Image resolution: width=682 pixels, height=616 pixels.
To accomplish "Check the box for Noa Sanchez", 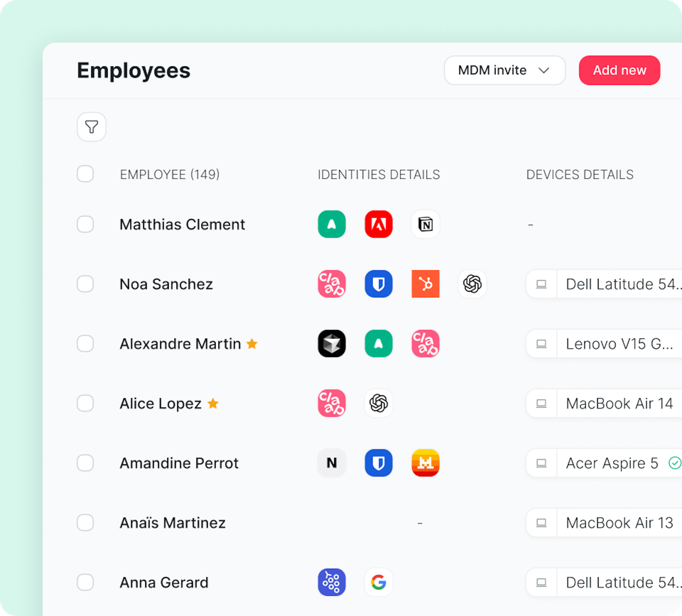I will [85, 284].
